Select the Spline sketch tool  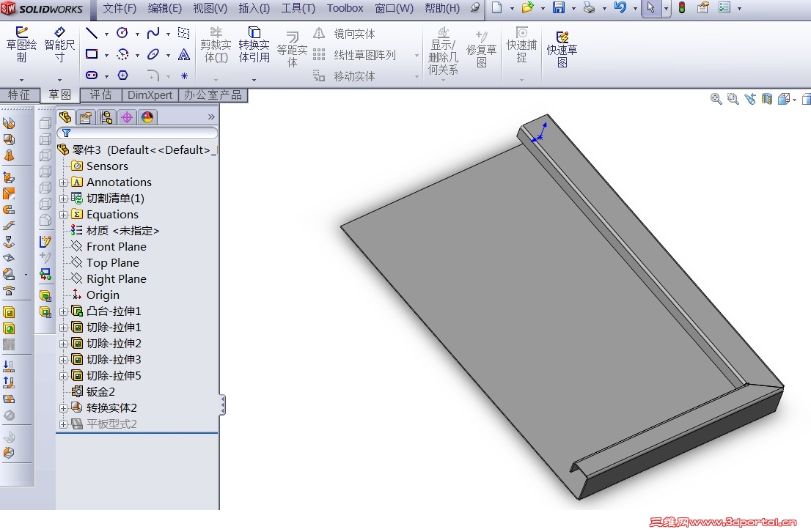[153, 33]
